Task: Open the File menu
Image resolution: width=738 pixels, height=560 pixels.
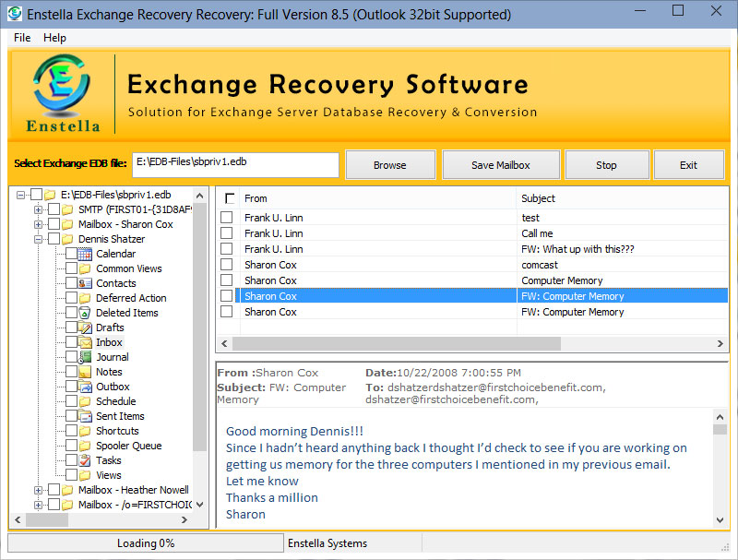Action: (x=22, y=38)
